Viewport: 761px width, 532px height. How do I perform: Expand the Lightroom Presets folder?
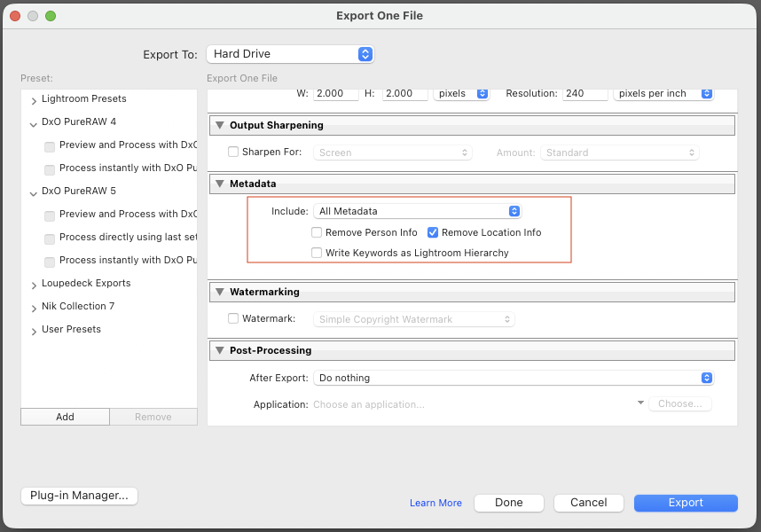tap(34, 99)
